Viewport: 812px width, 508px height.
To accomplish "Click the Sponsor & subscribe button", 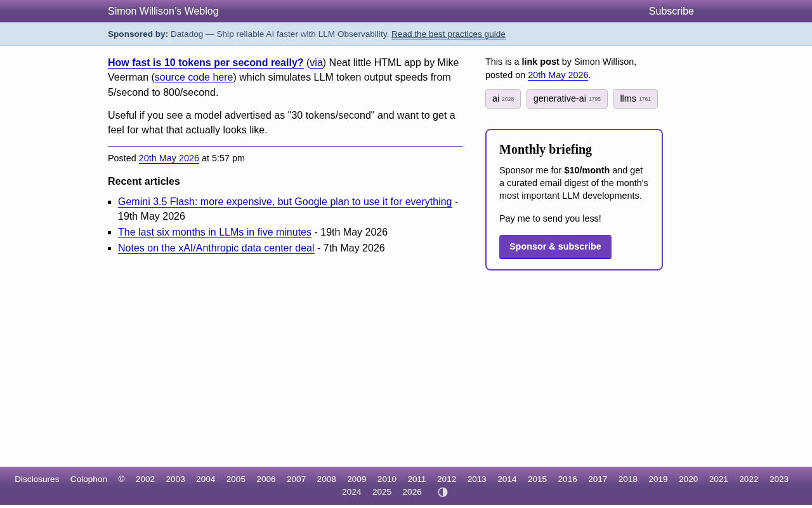I will click(555, 246).
